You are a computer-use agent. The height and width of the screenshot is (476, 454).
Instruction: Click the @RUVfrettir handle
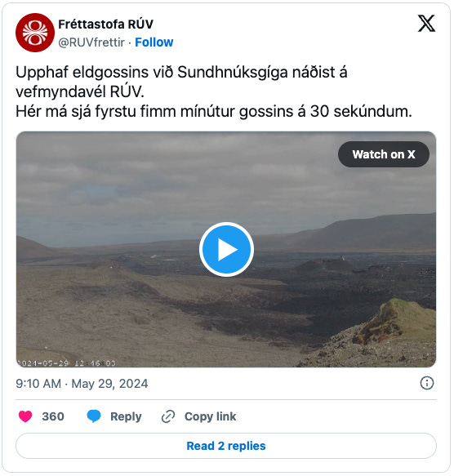[x=91, y=42]
